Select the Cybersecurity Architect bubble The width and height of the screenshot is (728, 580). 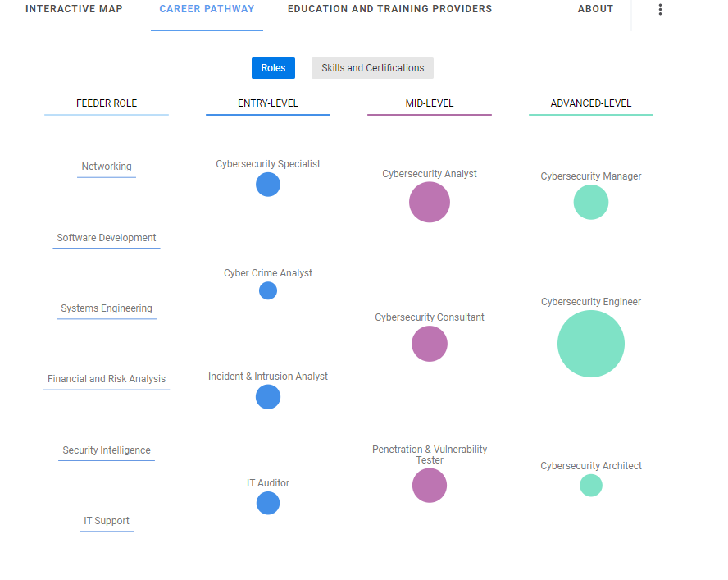click(x=591, y=486)
